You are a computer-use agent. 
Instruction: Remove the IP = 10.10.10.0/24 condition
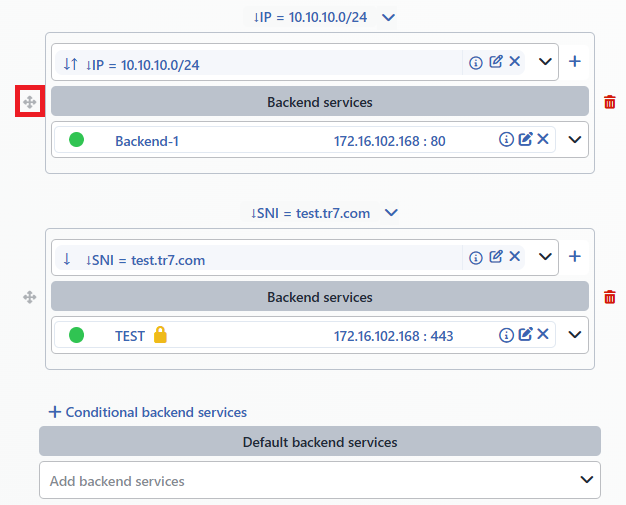click(x=515, y=61)
